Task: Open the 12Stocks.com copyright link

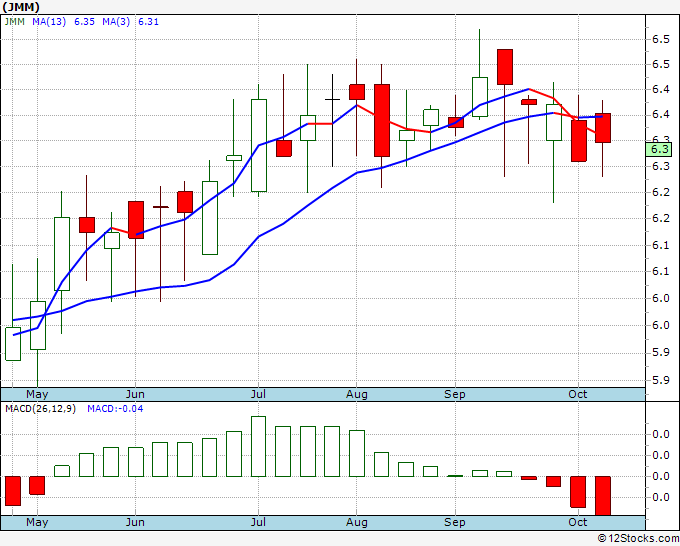Action: click(x=638, y=538)
